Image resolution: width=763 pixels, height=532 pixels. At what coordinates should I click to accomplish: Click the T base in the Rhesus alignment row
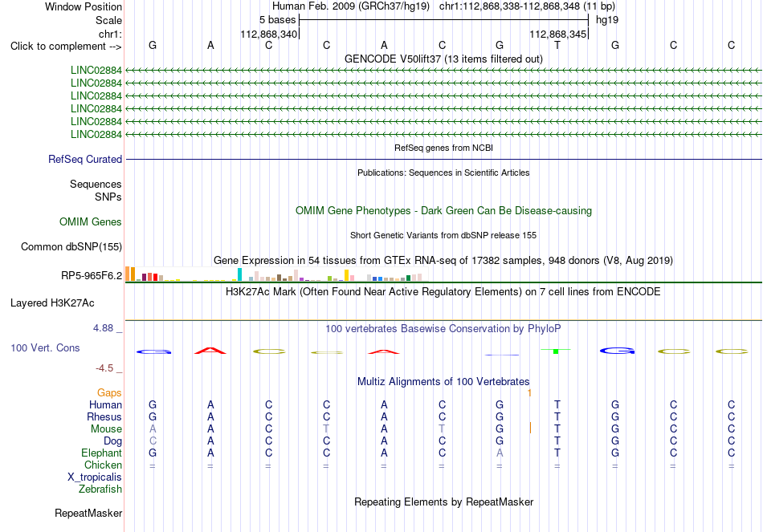click(557, 416)
